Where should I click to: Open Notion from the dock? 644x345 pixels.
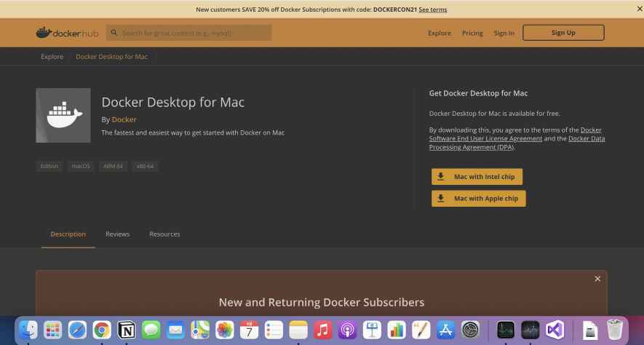coord(127,330)
